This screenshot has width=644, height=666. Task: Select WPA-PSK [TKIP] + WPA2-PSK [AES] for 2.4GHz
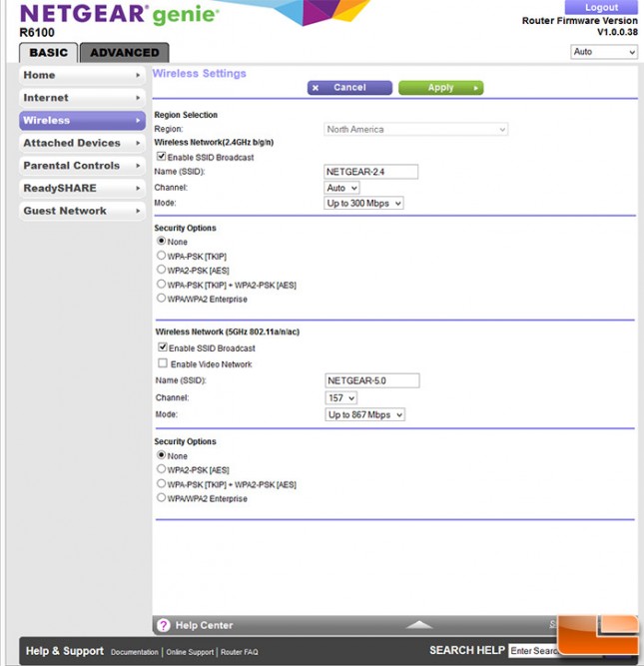coord(161,284)
